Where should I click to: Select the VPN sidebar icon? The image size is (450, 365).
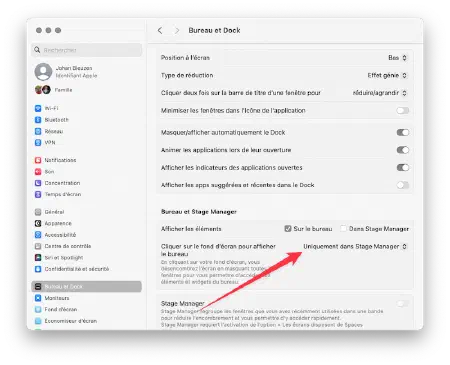(x=38, y=143)
